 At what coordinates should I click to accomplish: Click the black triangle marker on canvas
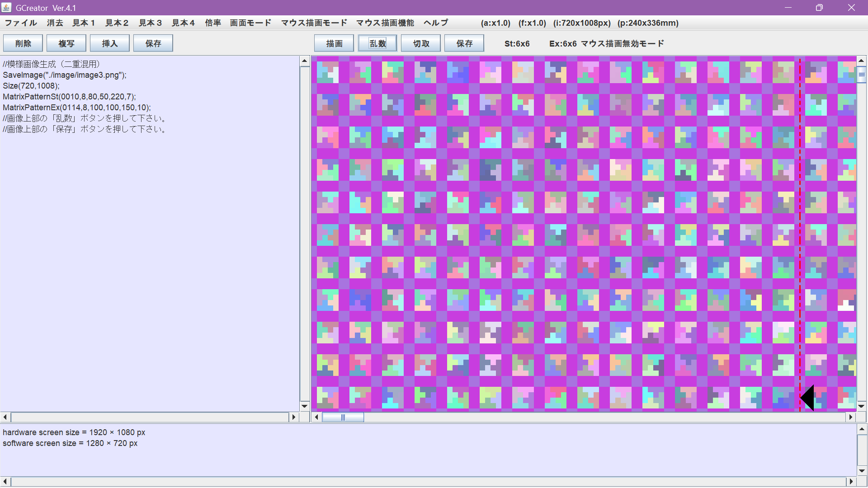point(808,398)
